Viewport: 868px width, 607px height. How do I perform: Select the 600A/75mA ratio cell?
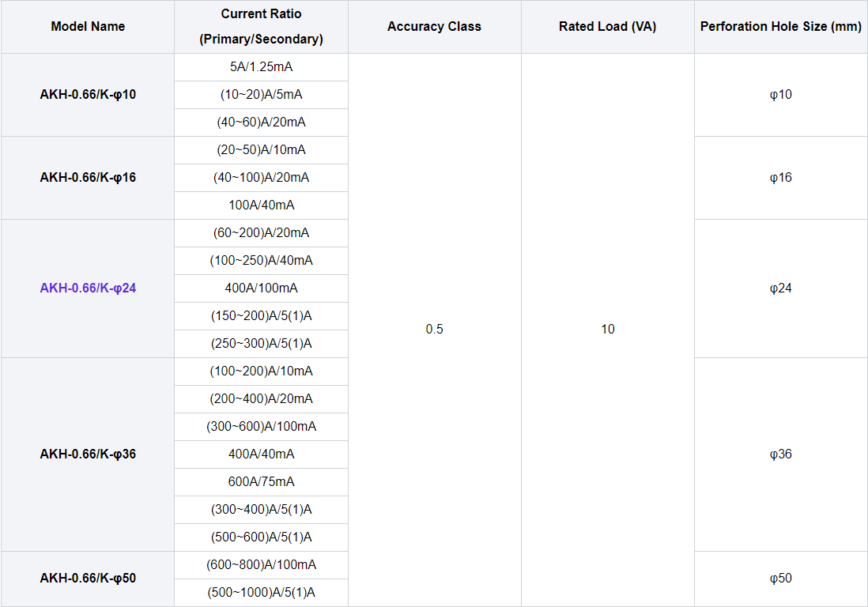[x=261, y=481]
